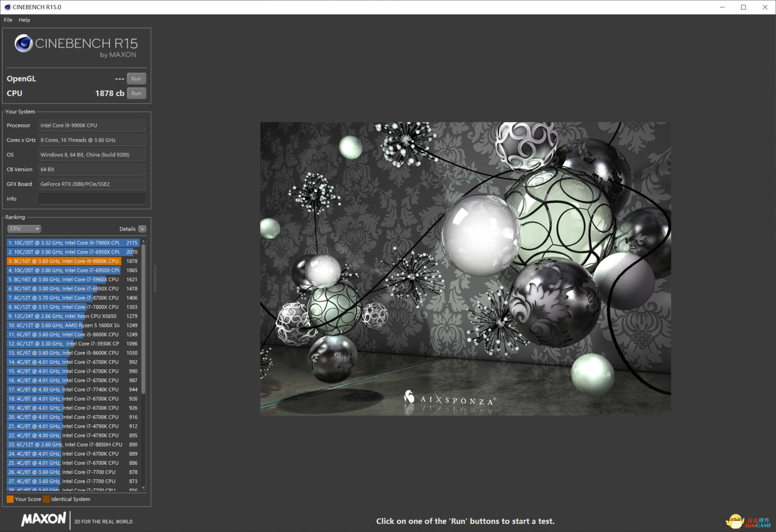The image size is (776, 532).
Task: Click the empty Info input field
Action: pos(92,199)
